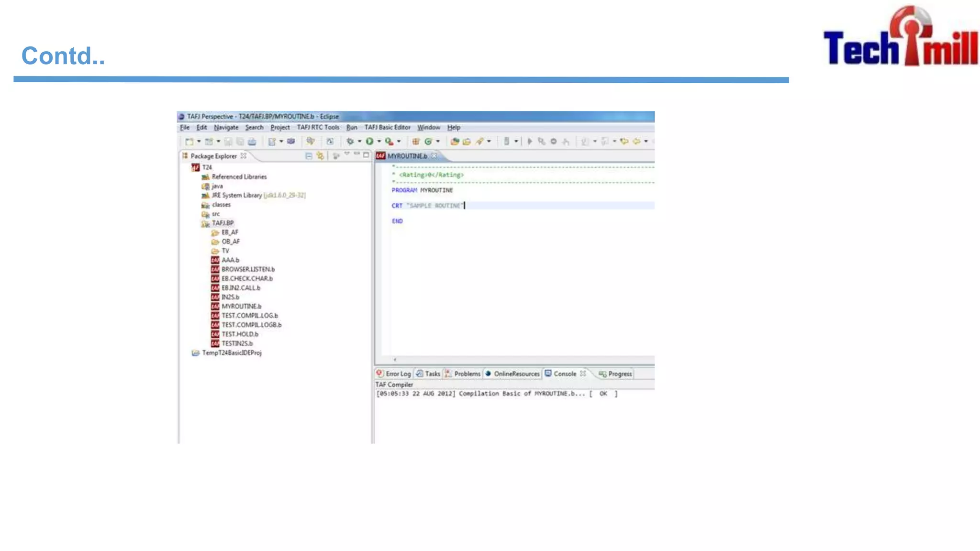Click the Resume playback icon in toolbar
The width and height of the screenshot is (980, 551).
pyautogui.click(x=530, y=142)
